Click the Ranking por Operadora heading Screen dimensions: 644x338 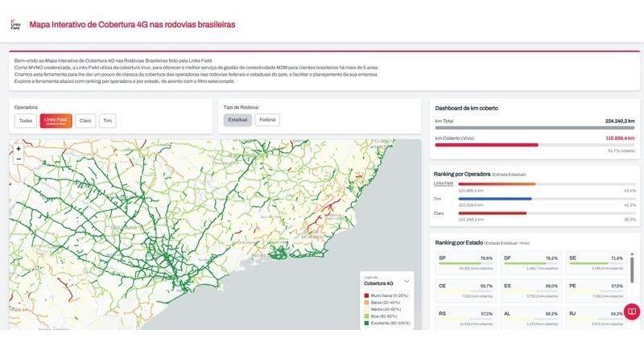coord(462,174)
